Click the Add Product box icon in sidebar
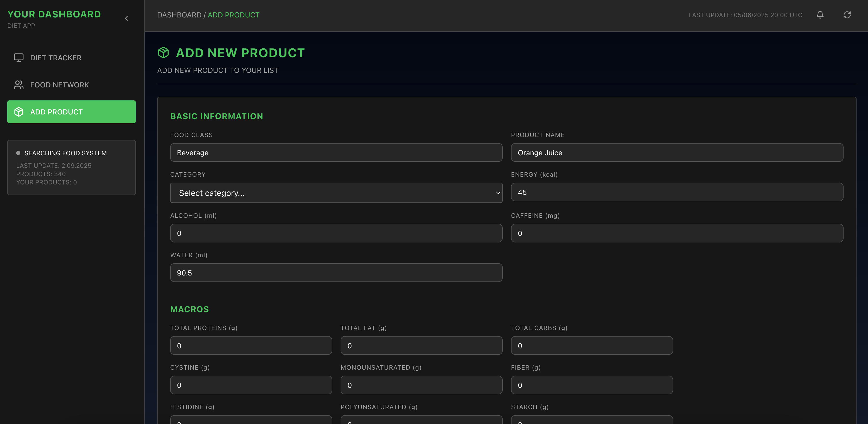Image resolution: width=868 pixels, height=424 pixels. click(18, 112)
